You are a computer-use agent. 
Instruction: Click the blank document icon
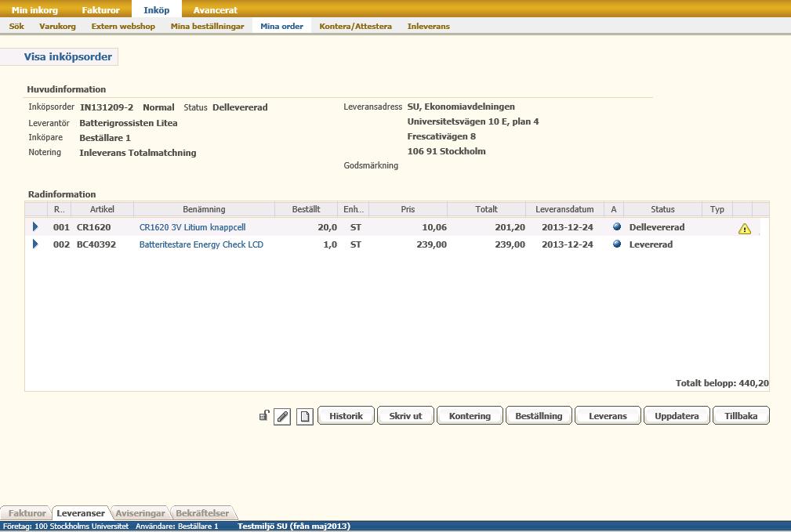point(305,417)
